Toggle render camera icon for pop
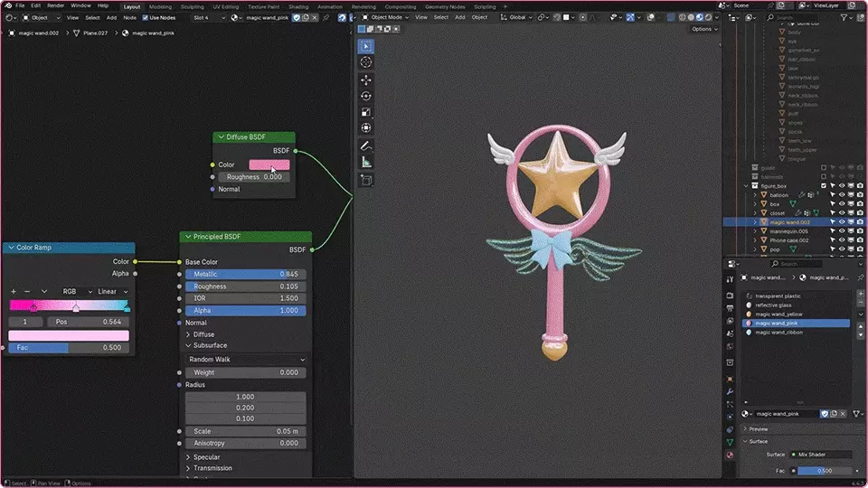The image size is (868, 488). tap(860, 249)
